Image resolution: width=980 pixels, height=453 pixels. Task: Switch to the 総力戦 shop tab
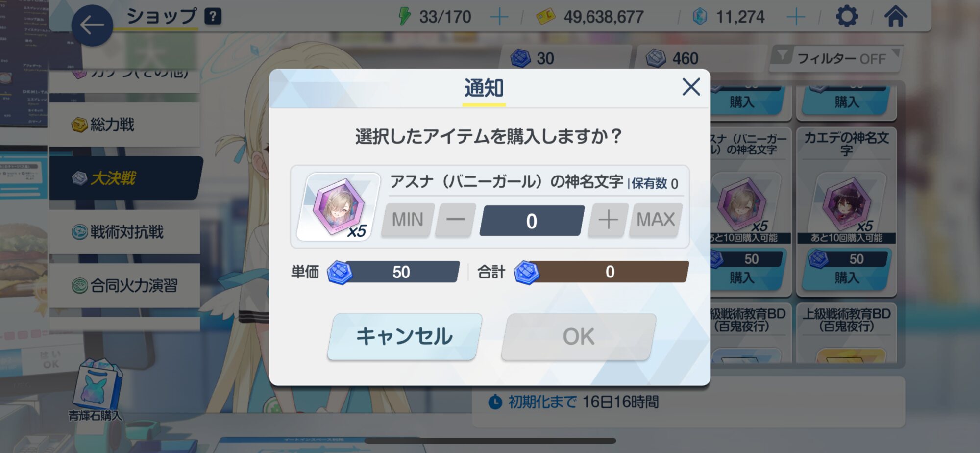tap(124, 125)
